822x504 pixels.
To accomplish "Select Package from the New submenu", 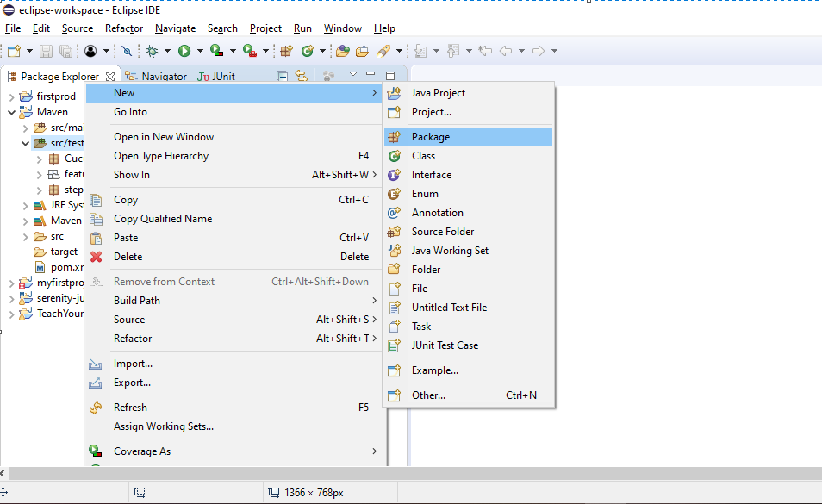I will pyautogui.click(x=431, y=136).
